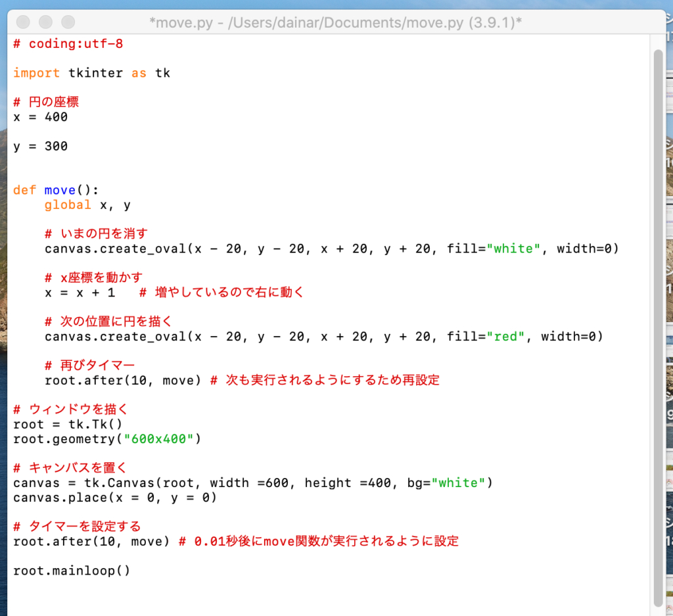Click the 'import tkinter as tk' line
The width and height of the screenshot is (673, 616).
click(91, 73)
